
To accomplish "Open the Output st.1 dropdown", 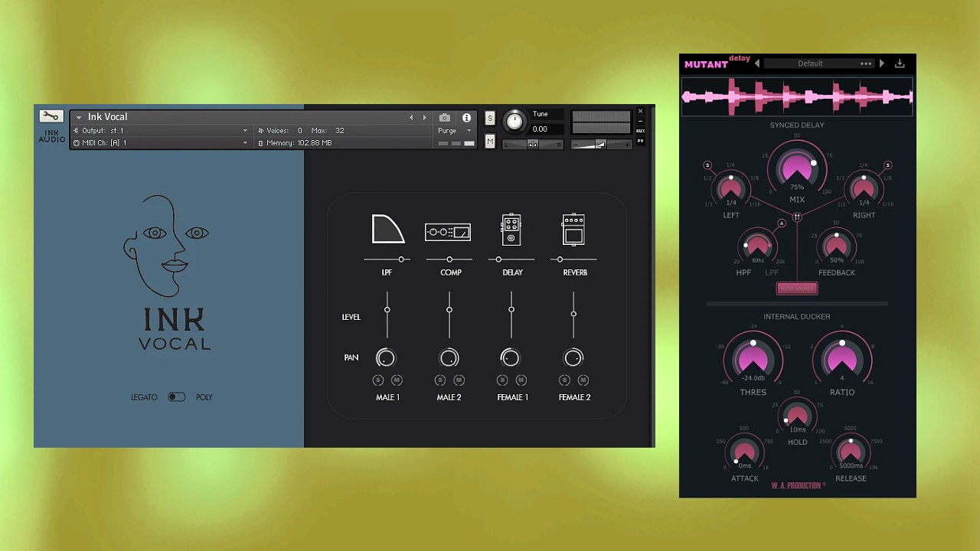I will tap(161, 131).
